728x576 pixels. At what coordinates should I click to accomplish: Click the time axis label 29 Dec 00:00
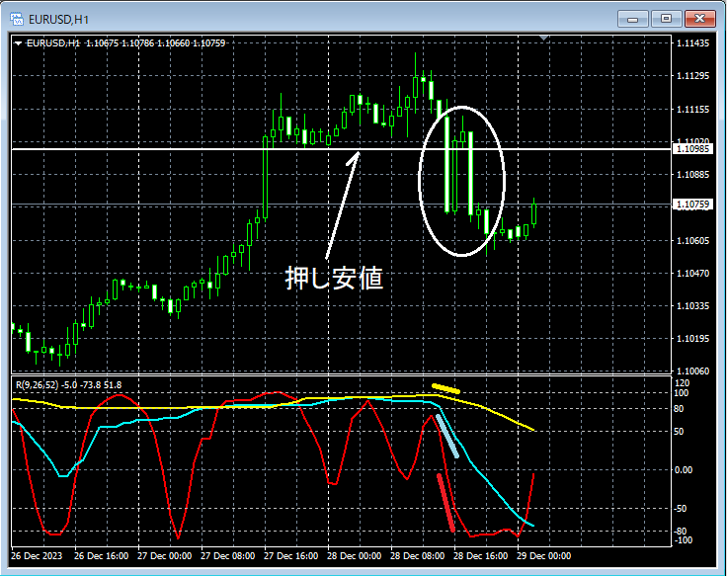[543, 556]
